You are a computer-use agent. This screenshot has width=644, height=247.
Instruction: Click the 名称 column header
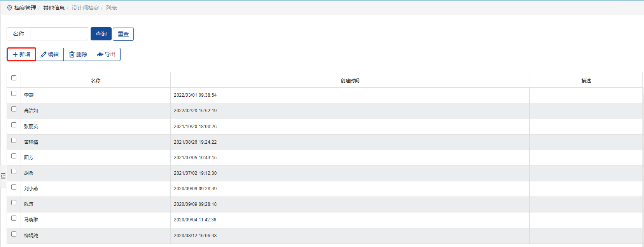[x=96, y=80]
